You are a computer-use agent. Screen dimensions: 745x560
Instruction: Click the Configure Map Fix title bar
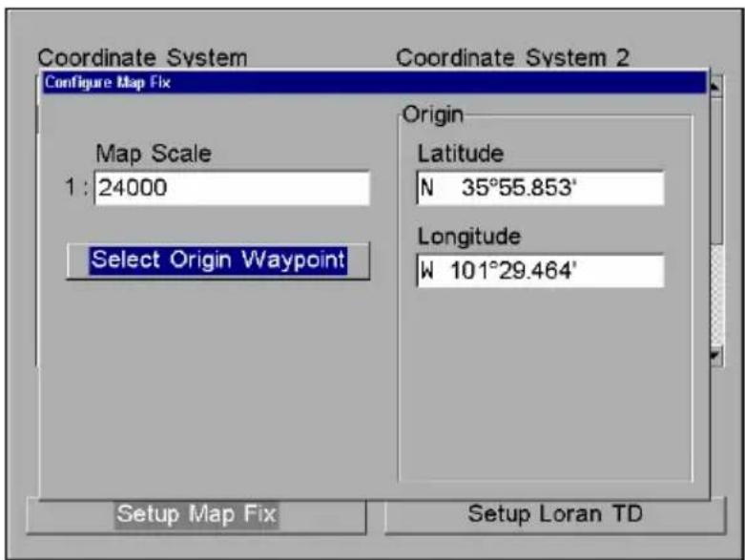point(374,83)
